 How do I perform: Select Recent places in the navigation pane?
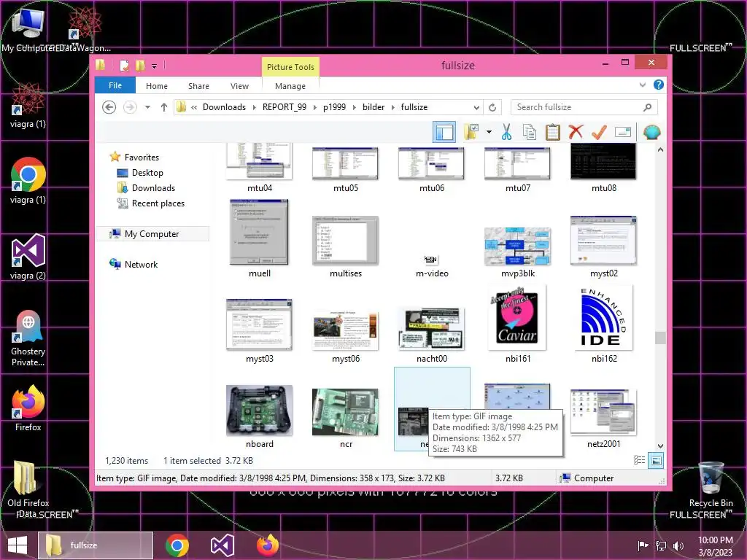tap(158, 203)
